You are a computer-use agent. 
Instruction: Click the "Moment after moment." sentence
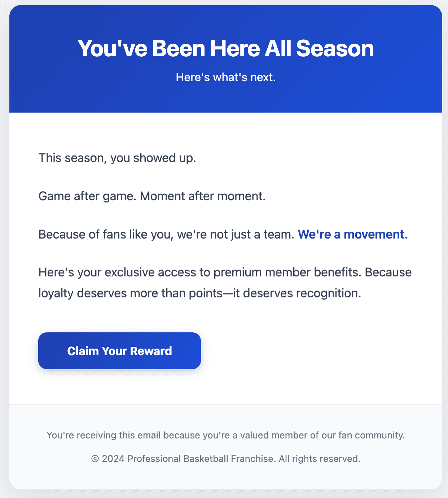click(x=202, y=196)
